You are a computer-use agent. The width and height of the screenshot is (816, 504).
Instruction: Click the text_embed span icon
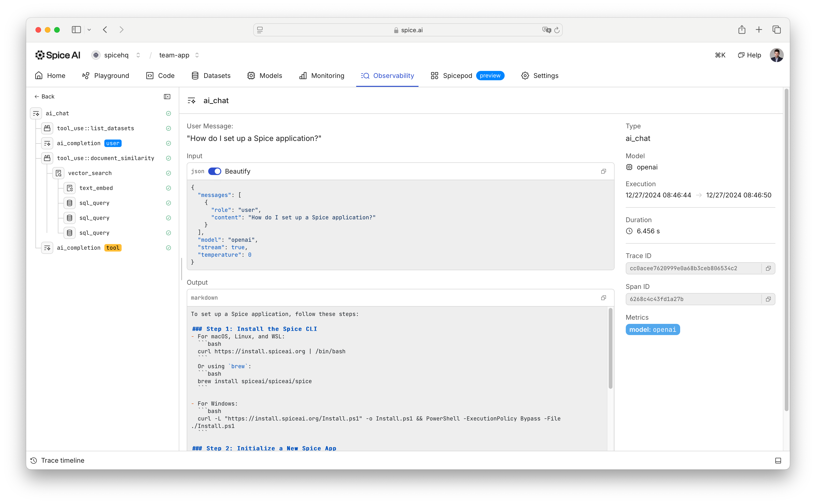[70, 188]
